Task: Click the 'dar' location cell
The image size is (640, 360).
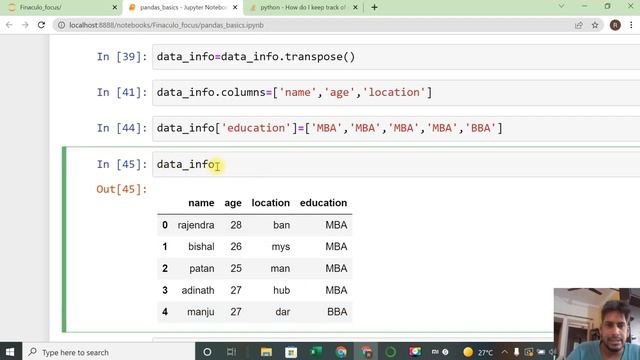Action: [282, 312]
